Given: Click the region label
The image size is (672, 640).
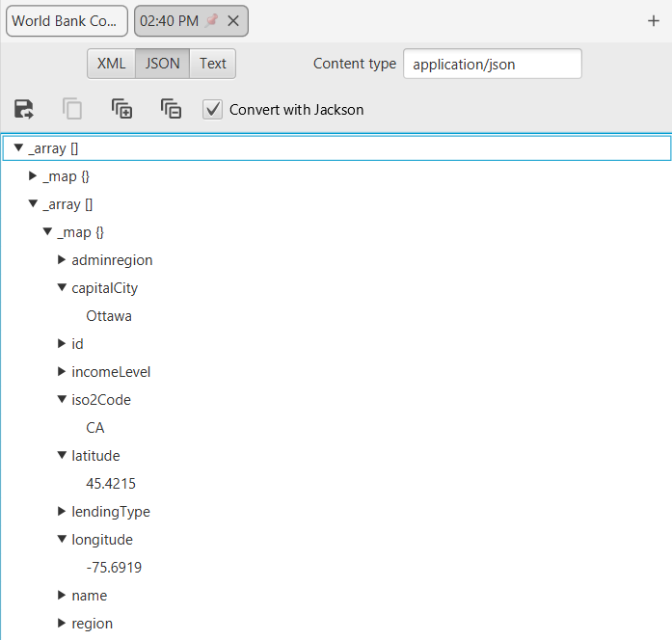Looking at the screenshot, I should click(x=93, y=624).
